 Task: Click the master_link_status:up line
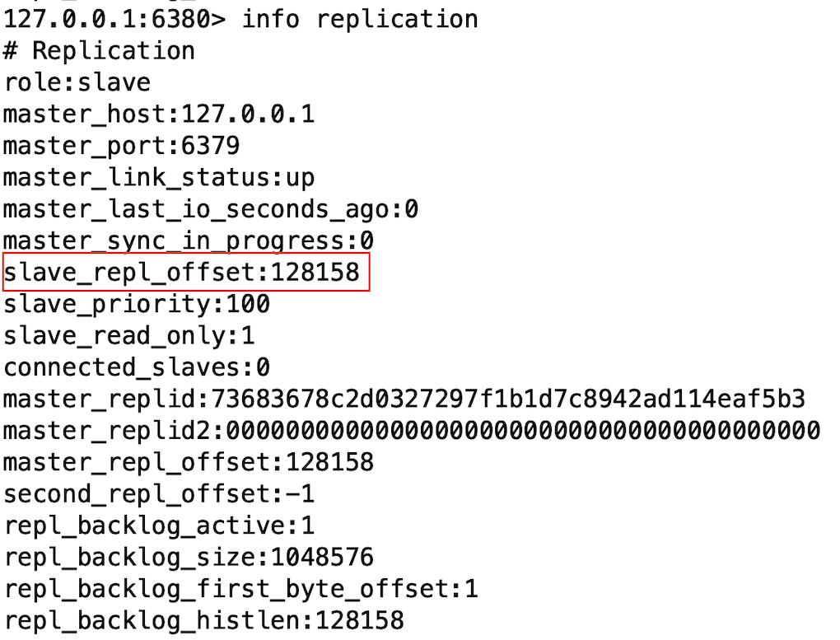pyautogui.click(x=159, y=178)
